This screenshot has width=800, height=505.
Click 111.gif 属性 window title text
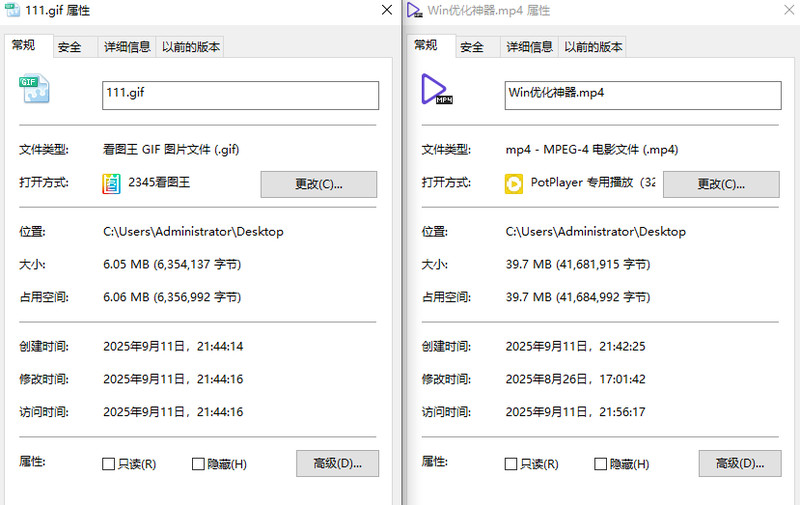click(58, 10)
